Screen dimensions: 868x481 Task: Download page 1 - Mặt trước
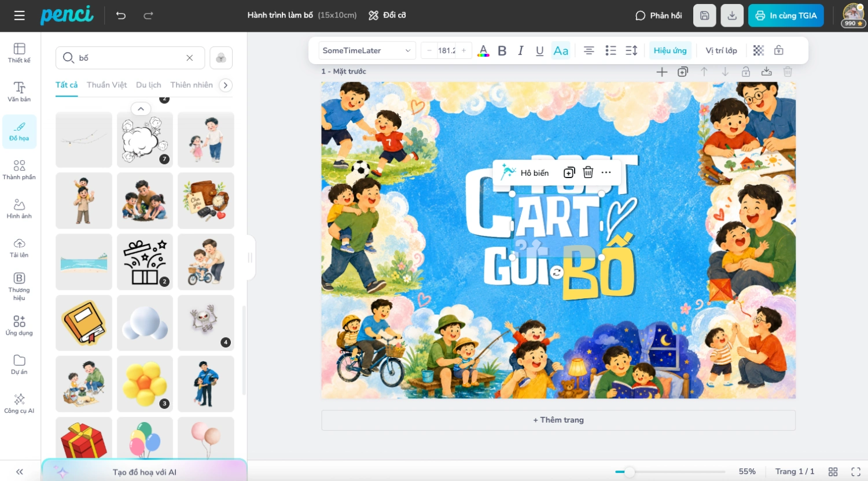pos(767,72)
